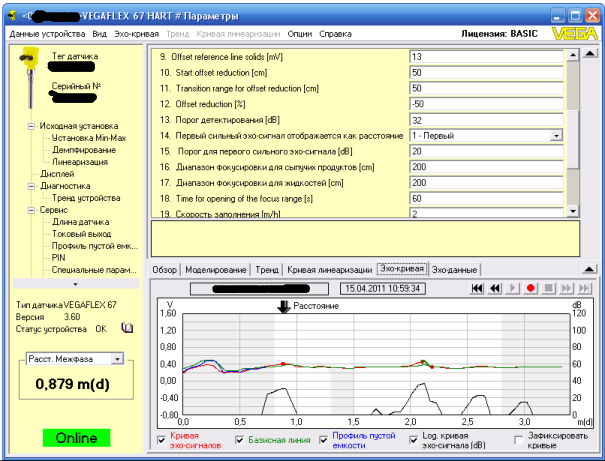
Task: Open the Данные устройства menu
Action: [47, 34]
